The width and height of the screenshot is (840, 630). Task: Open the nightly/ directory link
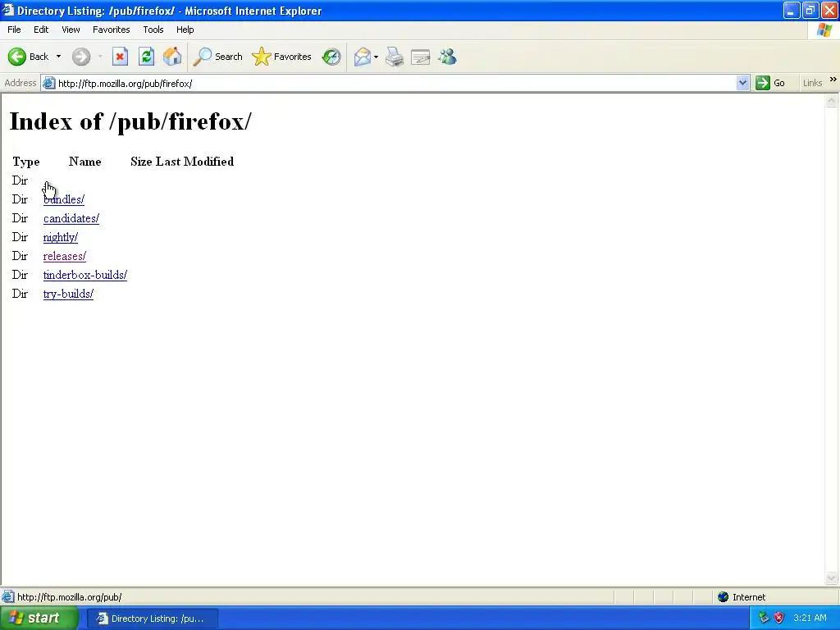(61, 237)
